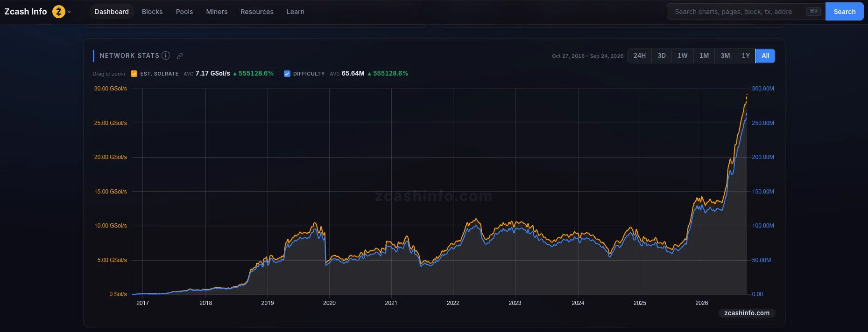This screenshot has width=868, height=332.
Task: Click the 7.17 GSol/s average value
Action: (x=213, y=74)
